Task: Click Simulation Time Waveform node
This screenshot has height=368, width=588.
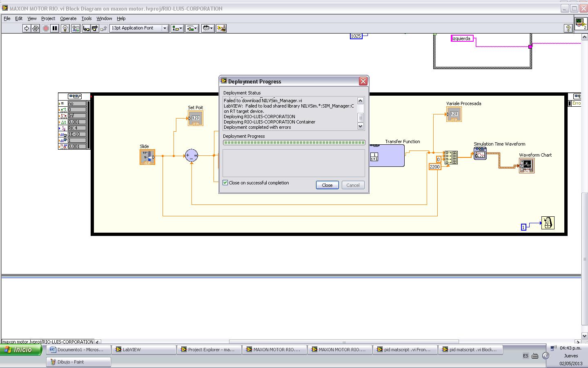Action: [x=480, y=154]
